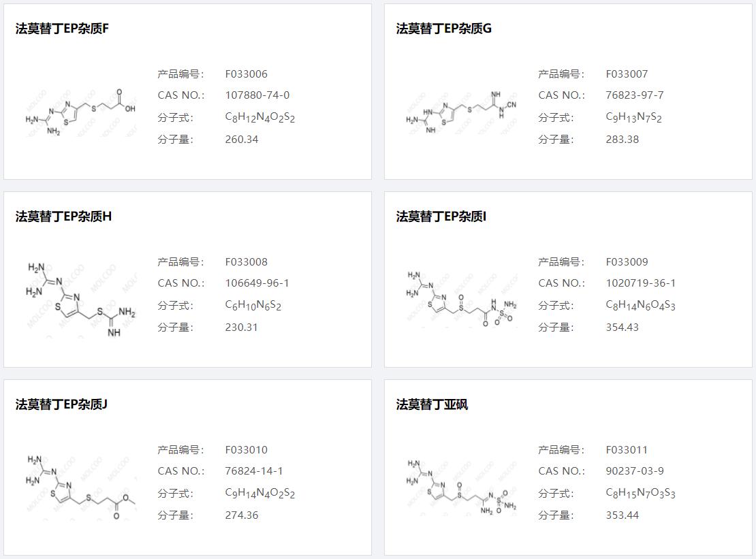This screenshot has height=559, width=756.
Task: Click CAS number 106649-96-1
Action: (257, 283)
